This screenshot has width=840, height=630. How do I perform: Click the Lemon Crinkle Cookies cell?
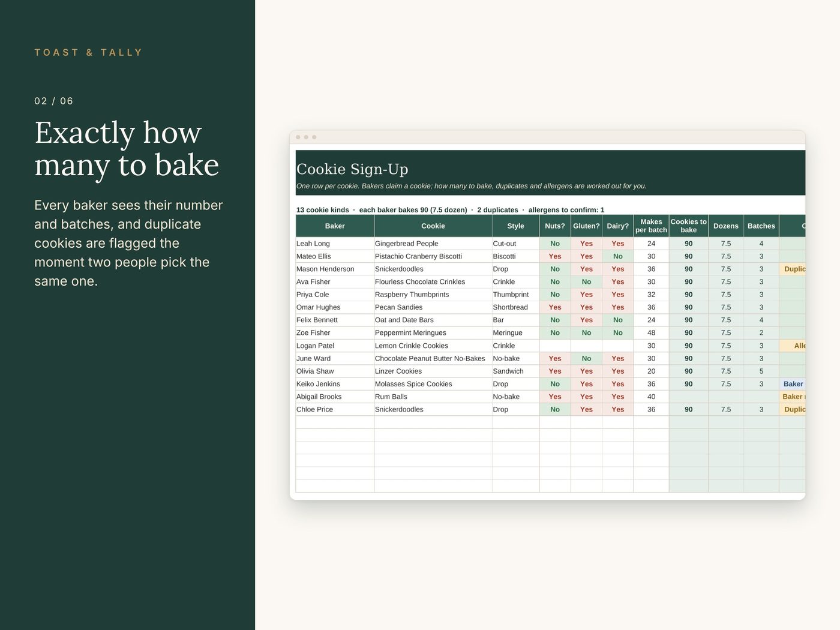(x=433, y=346)
